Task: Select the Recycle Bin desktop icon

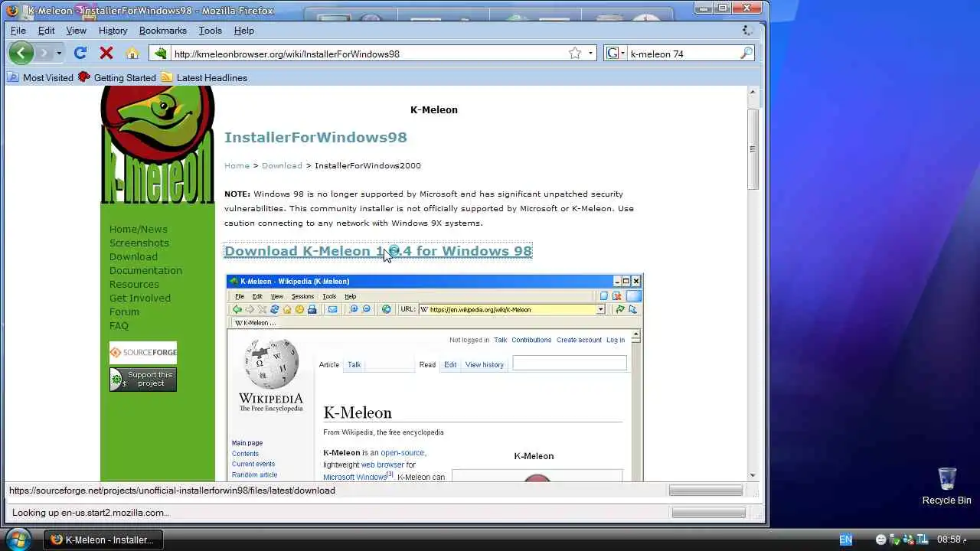Action: pos(946,486)
